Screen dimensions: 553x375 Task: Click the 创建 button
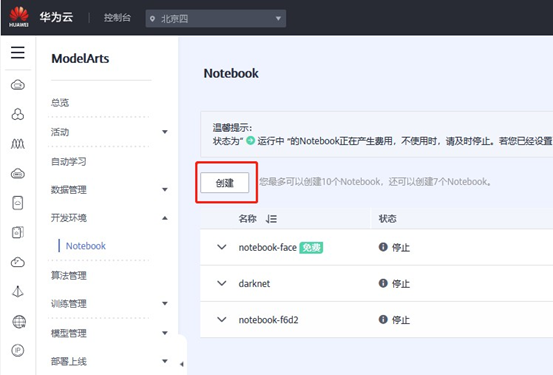coord(225,183)
